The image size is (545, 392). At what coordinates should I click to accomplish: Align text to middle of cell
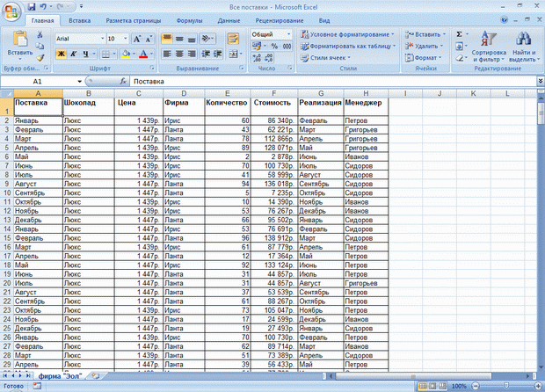(179, 39)
